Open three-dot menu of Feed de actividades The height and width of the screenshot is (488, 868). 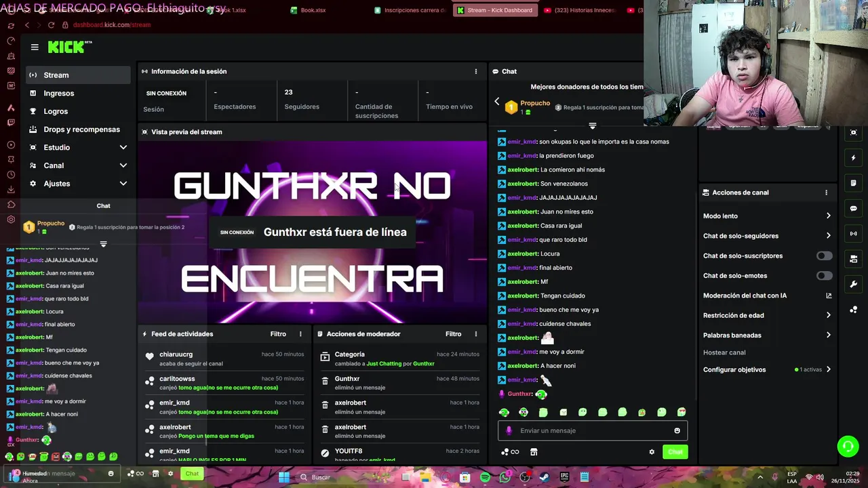pos(300,334)
